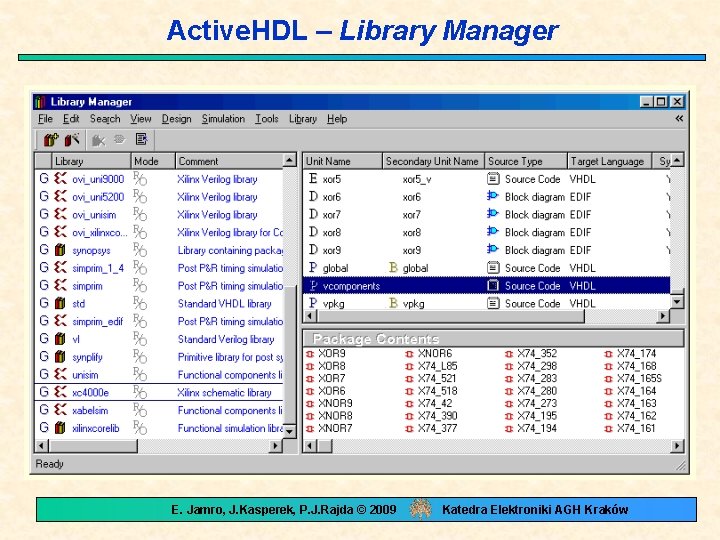
Task: Click Package Contents scroll right arrow
Action: click(x=677, y=445)
